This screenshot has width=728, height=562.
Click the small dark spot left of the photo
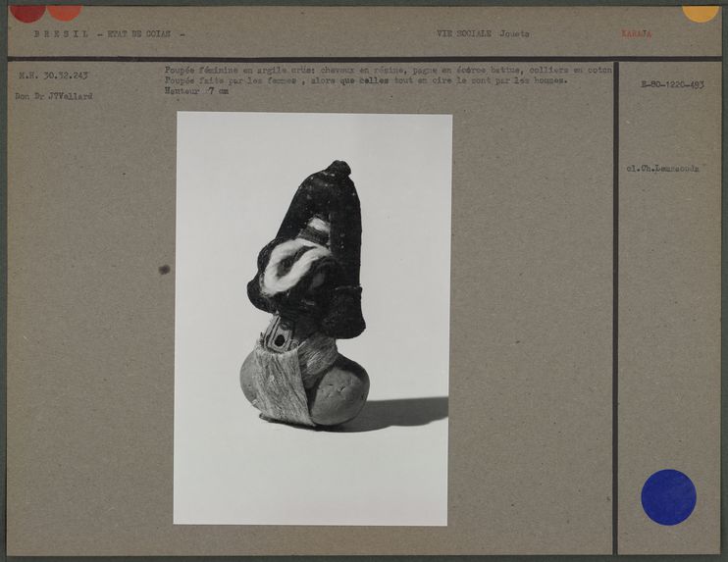164,270
